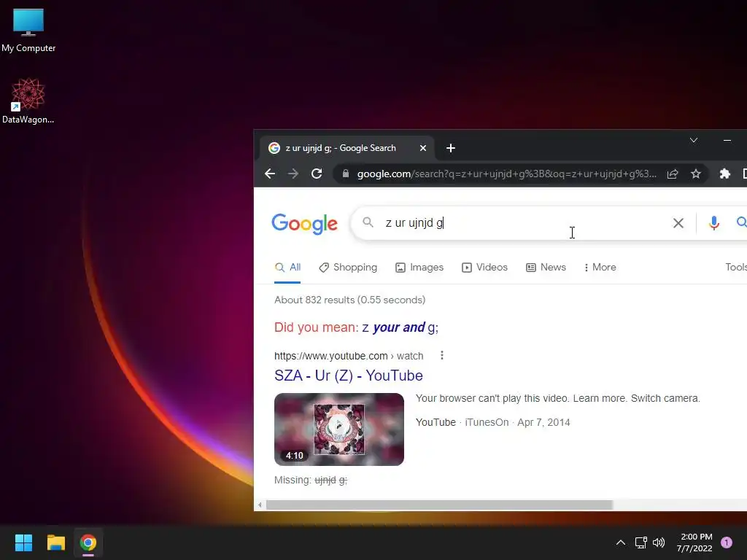747x560 pixels.
Task: Show hidden system tray icons
Action: (620, 542)
